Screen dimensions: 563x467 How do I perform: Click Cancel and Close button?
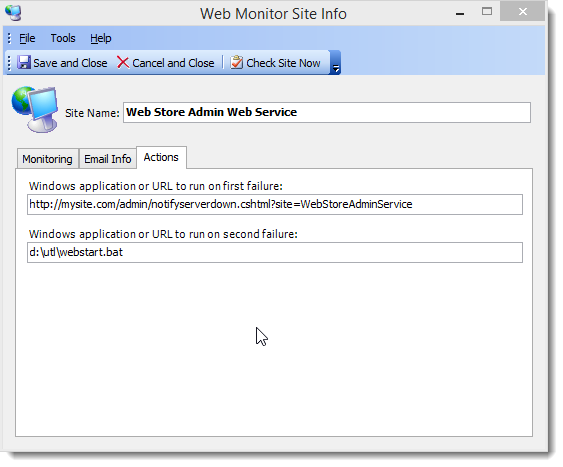click(x=166, y=63)
